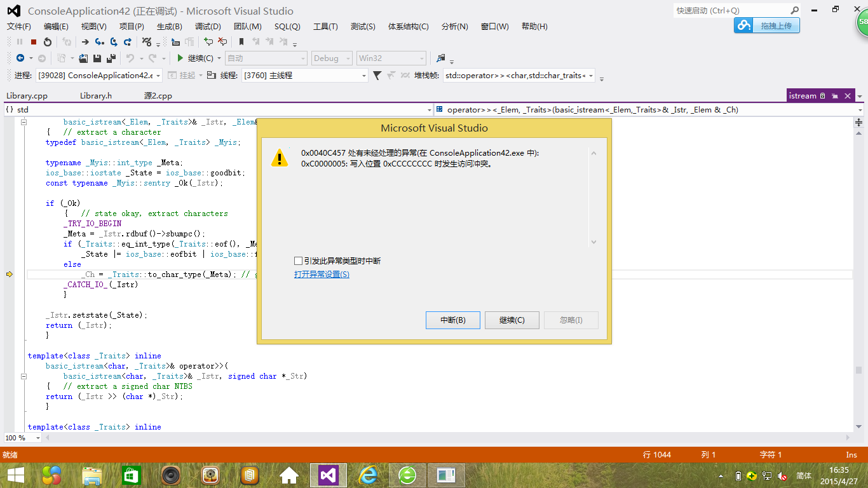Click the Find in Files toolbar icon
Screen dimensions: 868x488
point(441,58)
